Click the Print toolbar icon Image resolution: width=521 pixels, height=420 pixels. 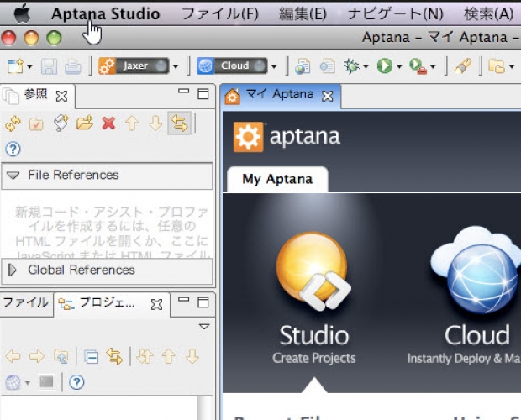72,66
